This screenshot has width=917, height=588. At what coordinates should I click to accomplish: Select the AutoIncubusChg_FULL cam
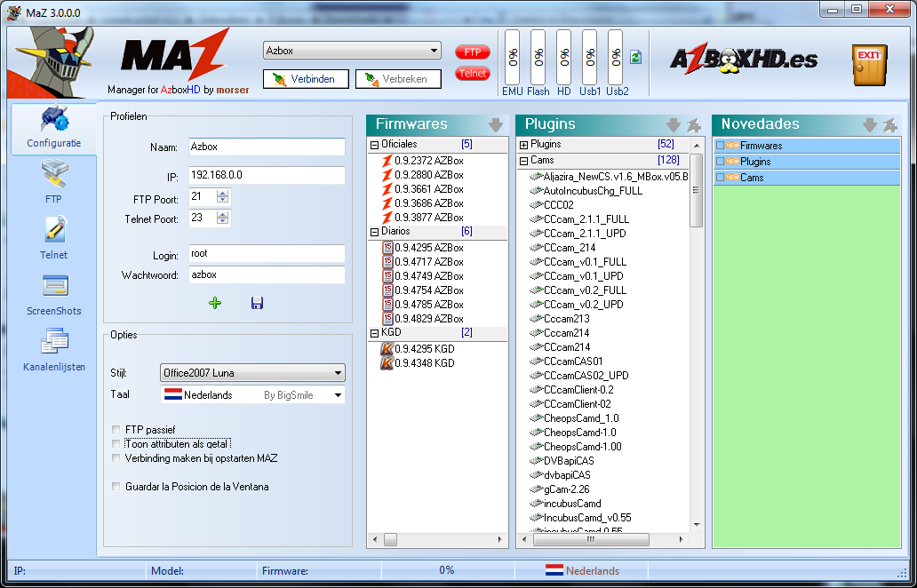pyautogui.click(x=586, y=191)
